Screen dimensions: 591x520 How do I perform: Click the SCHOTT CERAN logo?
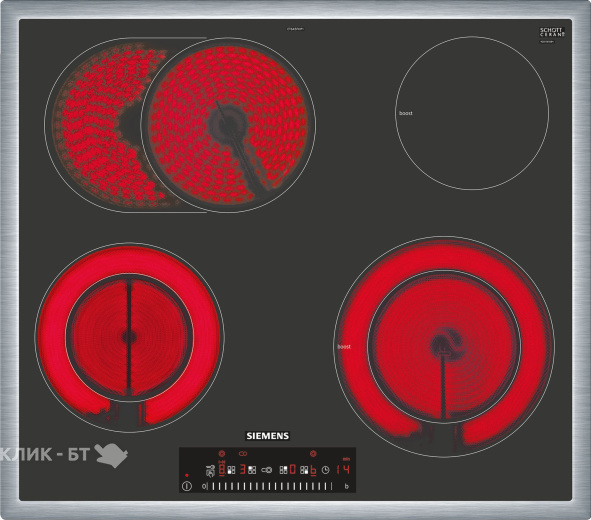tap(552, 32)
